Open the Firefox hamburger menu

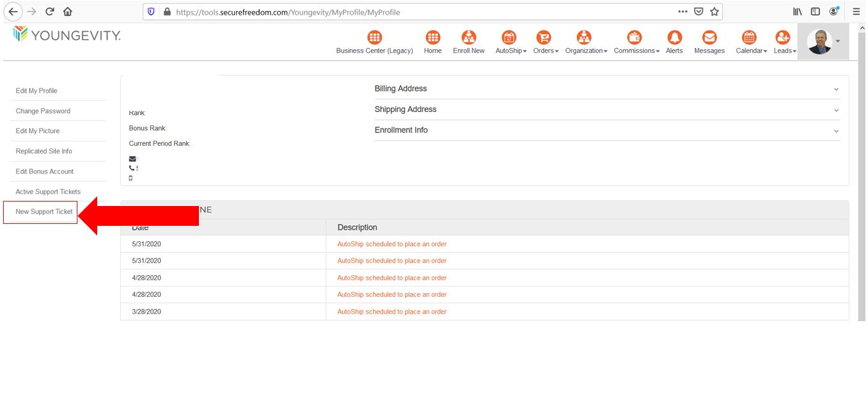[856, 12]
